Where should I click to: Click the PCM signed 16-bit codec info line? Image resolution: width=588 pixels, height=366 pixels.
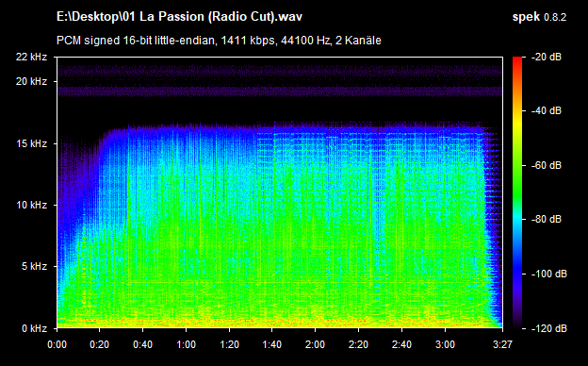click(x=219, y=41)
